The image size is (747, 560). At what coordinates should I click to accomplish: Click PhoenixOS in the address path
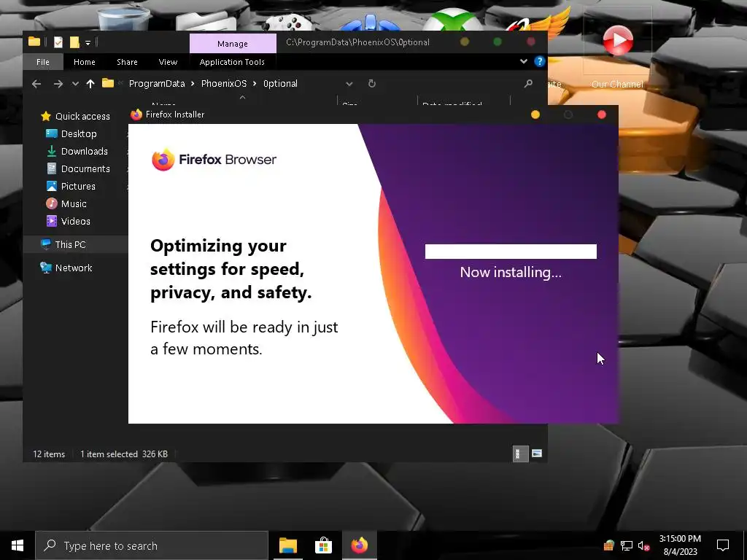pos(224,83)
